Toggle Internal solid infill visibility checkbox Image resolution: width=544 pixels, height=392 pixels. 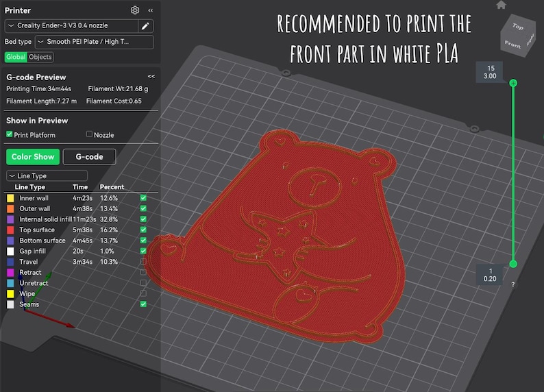(143, 219)
